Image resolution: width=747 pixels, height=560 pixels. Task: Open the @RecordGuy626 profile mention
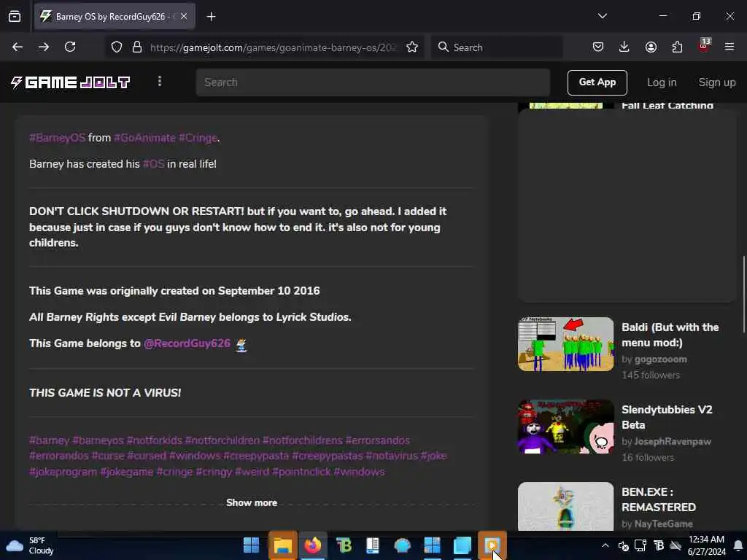(x=187, y=343)
